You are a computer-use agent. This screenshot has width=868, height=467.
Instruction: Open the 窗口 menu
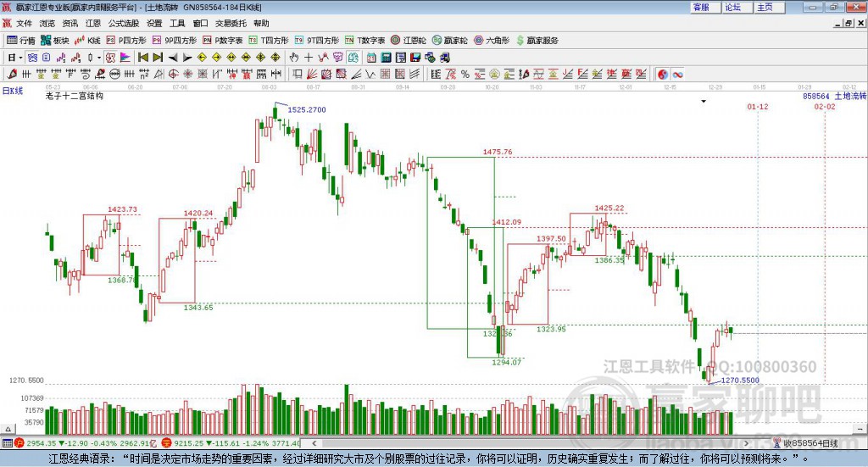pyautogui.click(x=200, y=23)
